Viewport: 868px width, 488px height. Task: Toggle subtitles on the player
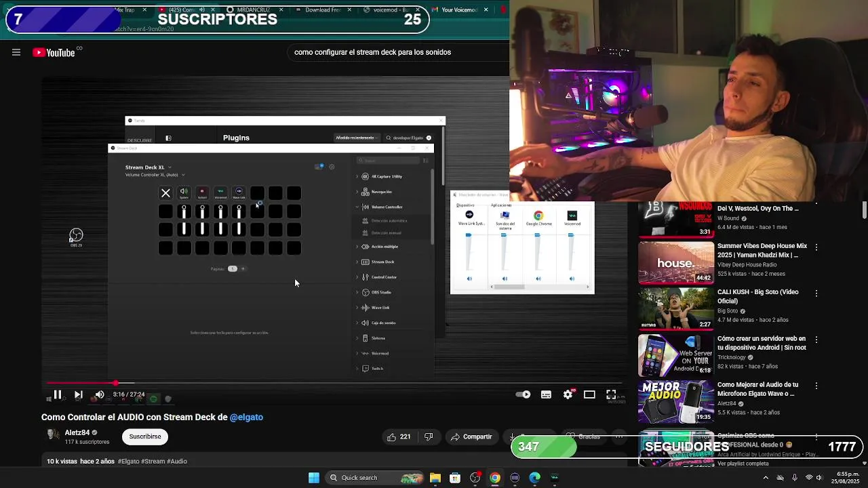546,394
